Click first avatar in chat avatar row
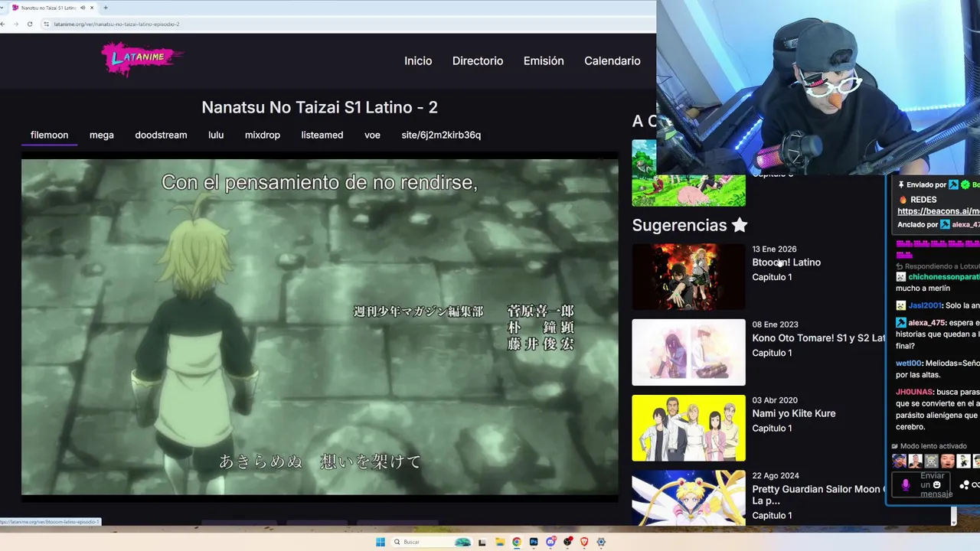The width and height of the screenshot is (980, 551). coord(899,461)
